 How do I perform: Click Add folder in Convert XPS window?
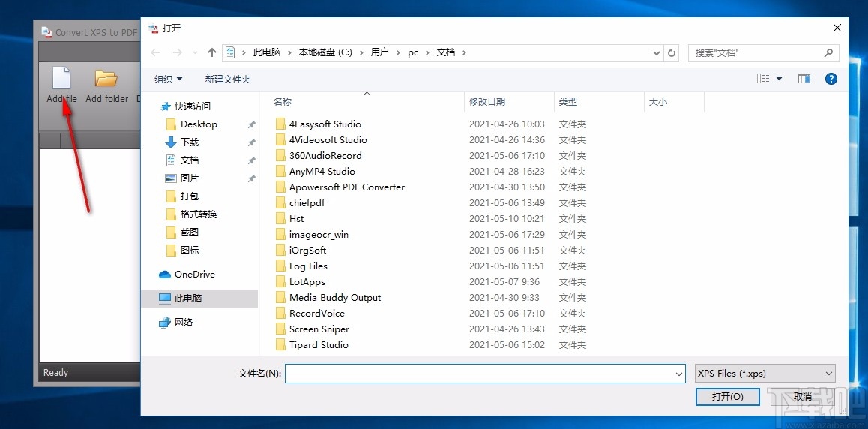[107, 84]
